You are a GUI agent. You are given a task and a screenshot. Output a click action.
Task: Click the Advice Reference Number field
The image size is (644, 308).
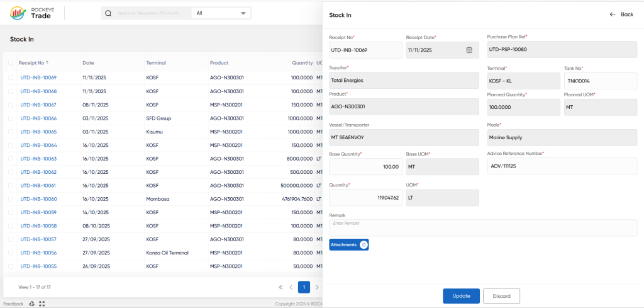[x=562, y=166]
